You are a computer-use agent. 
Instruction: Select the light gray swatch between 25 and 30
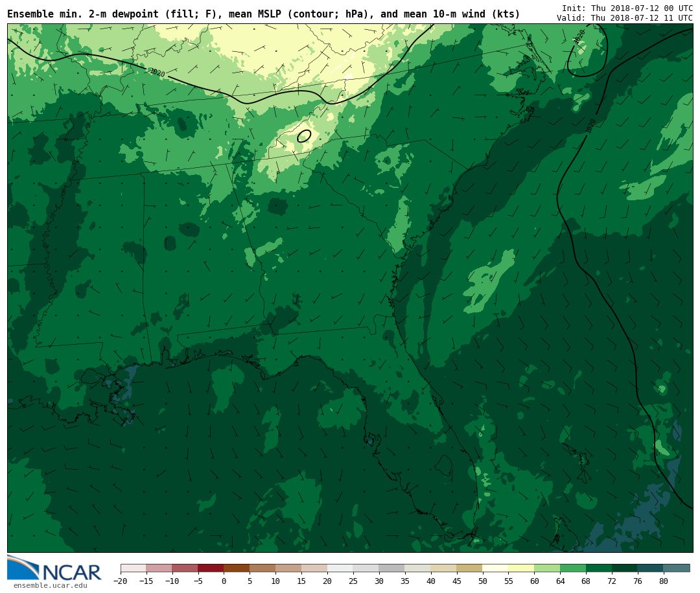(x=366, y=568)
